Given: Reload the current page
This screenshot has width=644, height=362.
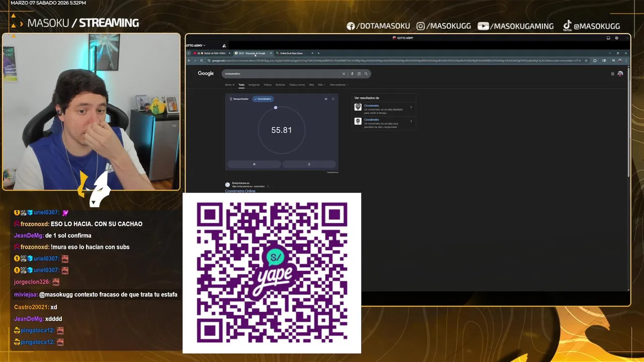Looking at the screenshot, I should point(201,60).
